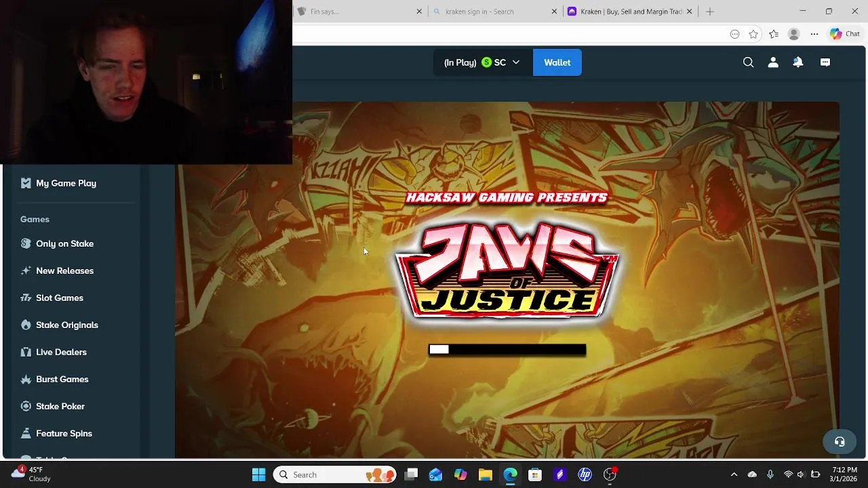
Task: Open Task View from taskbar
Action: tap(411, 474)
